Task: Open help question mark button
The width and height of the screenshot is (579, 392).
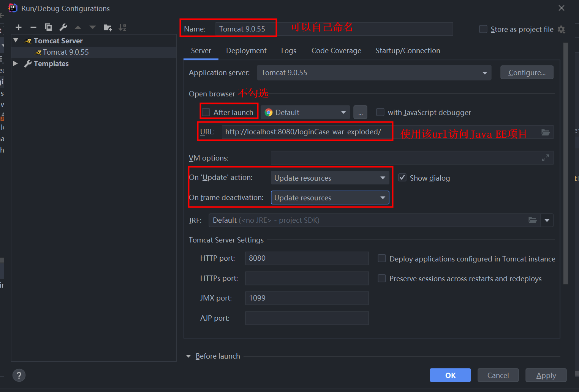Action: (19, 375)
